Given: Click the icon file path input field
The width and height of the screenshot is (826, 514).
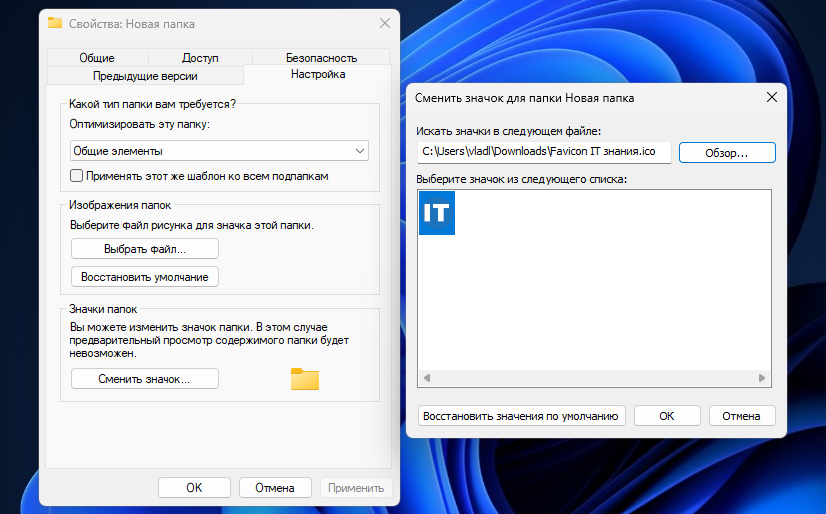Looking at the screenshot, I should coord(544,152).
